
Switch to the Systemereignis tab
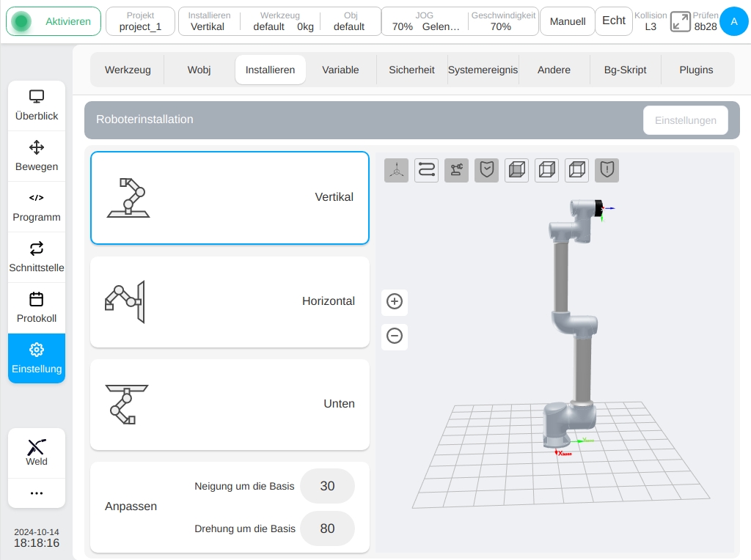483,70
